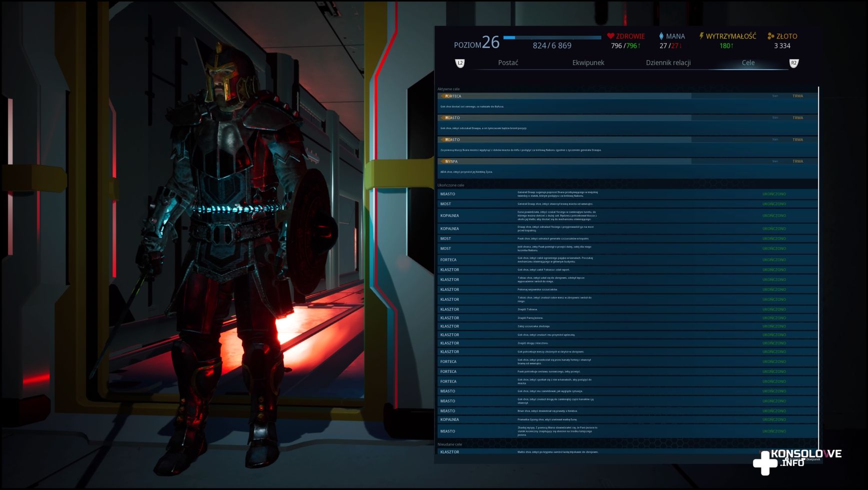Click the lightning bolt Wytrzymałość icon
868x490 pixels.
tap(701, 36)
